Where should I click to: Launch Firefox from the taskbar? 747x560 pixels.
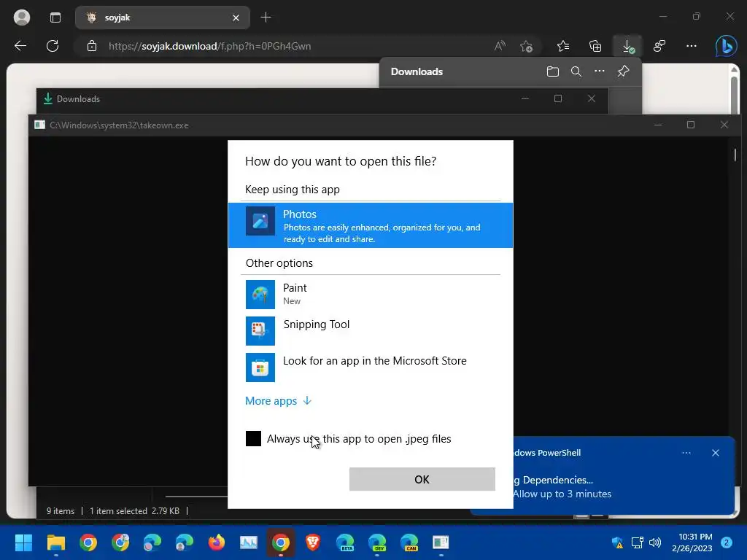coord(216,542)
